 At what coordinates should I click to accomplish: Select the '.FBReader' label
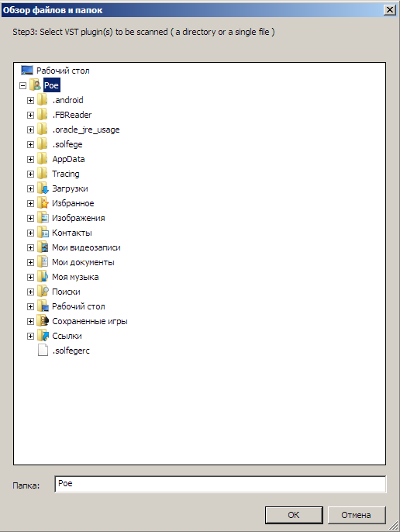[72, 115]
